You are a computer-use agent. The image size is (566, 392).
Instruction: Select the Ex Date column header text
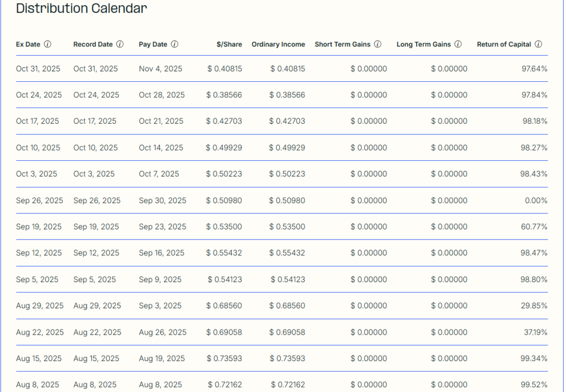(28, 44)
